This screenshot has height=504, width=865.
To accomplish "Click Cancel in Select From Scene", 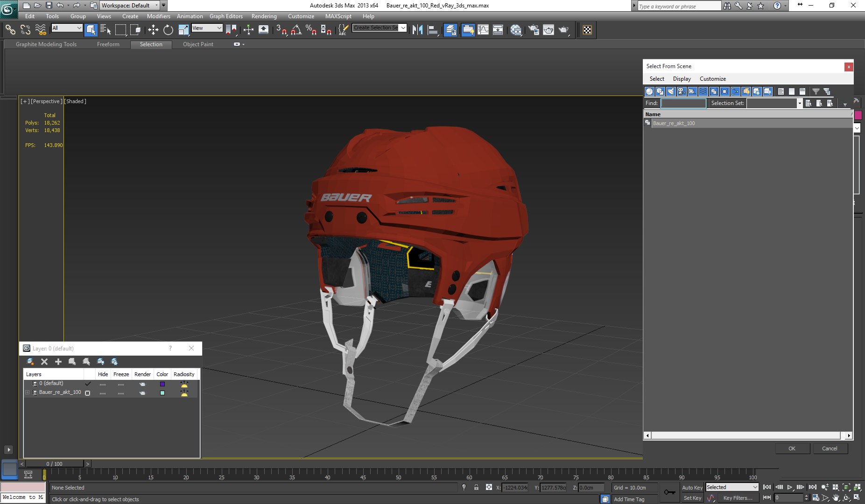I will (x=830, y=448).
